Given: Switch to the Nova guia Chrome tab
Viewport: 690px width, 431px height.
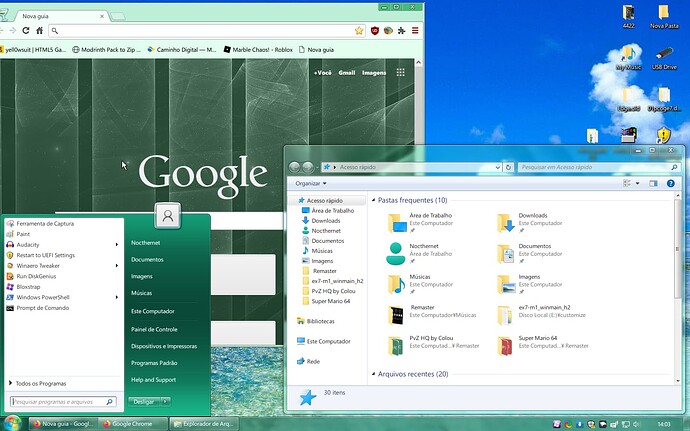Looking at the screenshot, I should 62,16.
